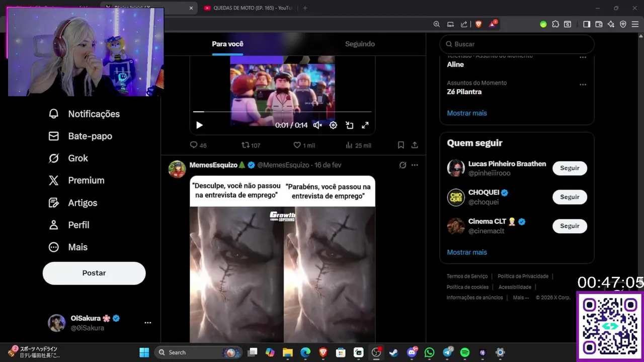Follow Lucas Pinheiro Braathen
The image size is (644, 362).
[570, 168]
